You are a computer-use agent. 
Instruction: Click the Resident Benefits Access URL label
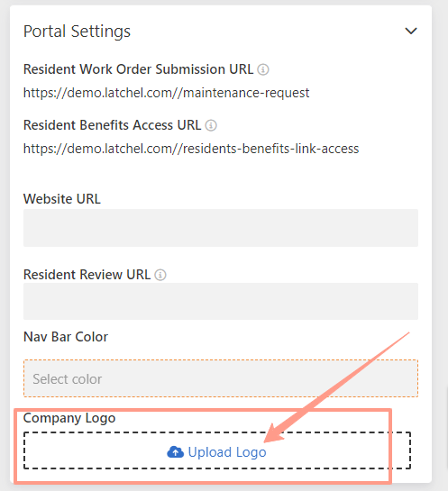click(x=112, y=125)
